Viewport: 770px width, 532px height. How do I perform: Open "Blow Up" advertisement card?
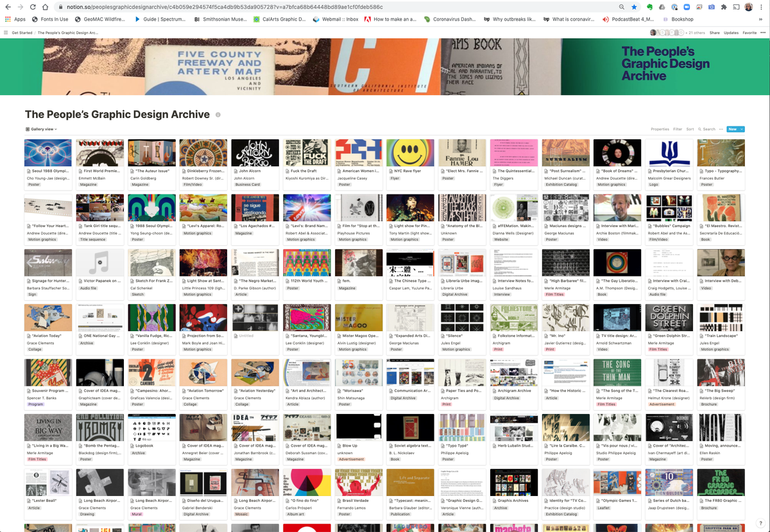[359, 439]
